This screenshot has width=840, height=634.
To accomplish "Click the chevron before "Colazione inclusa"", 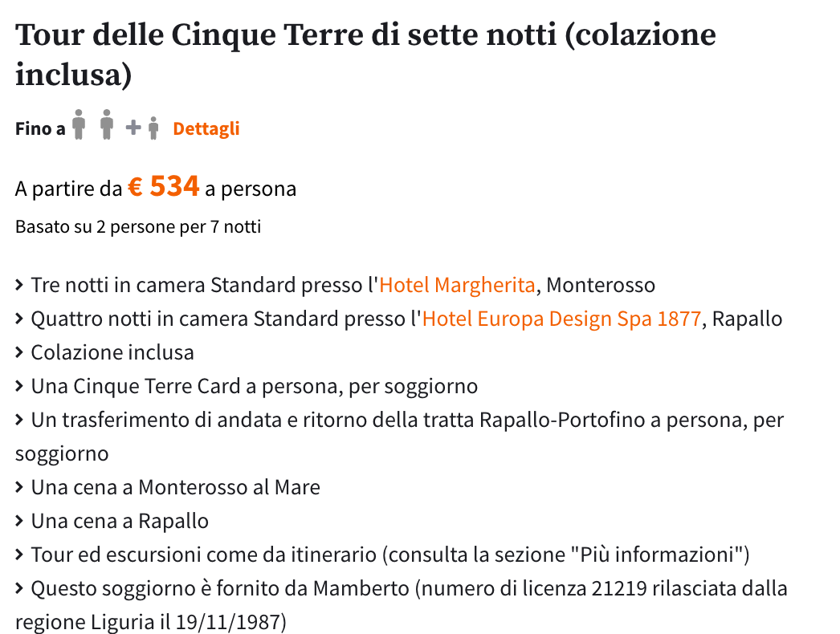I will pos(20,353).
